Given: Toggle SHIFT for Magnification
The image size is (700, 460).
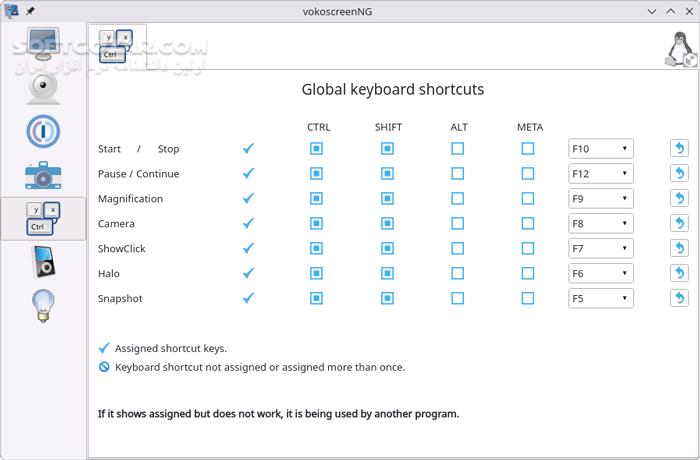Looking at the screenshot, I should [388, 198].
